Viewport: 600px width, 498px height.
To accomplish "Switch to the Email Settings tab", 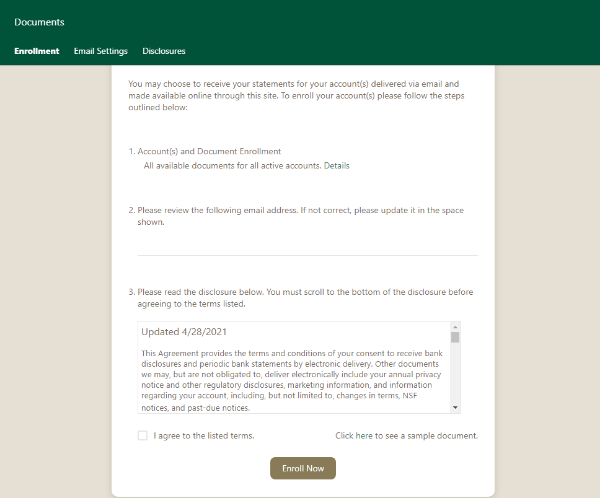I will coord(101,51).
